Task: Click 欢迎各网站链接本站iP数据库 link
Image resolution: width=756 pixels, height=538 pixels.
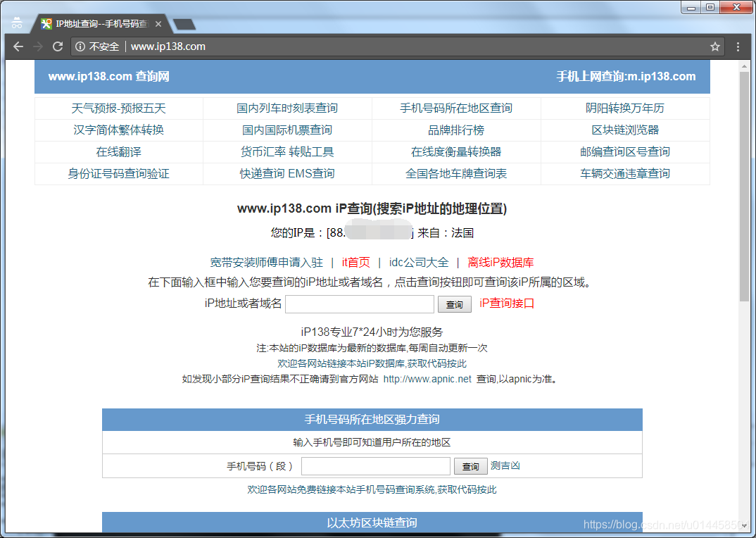Action: (372, 363)
